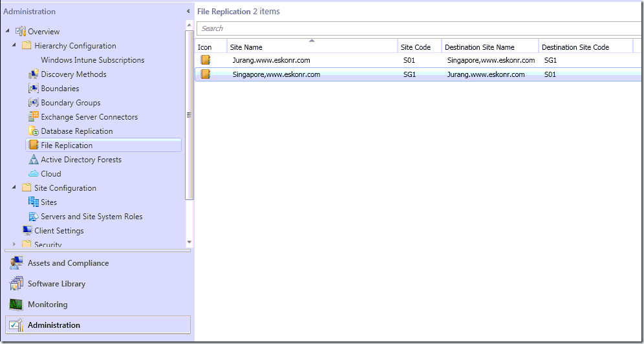Click the File Replication tree icon
The height and width of the screenshot is (344, 644).
34,145
